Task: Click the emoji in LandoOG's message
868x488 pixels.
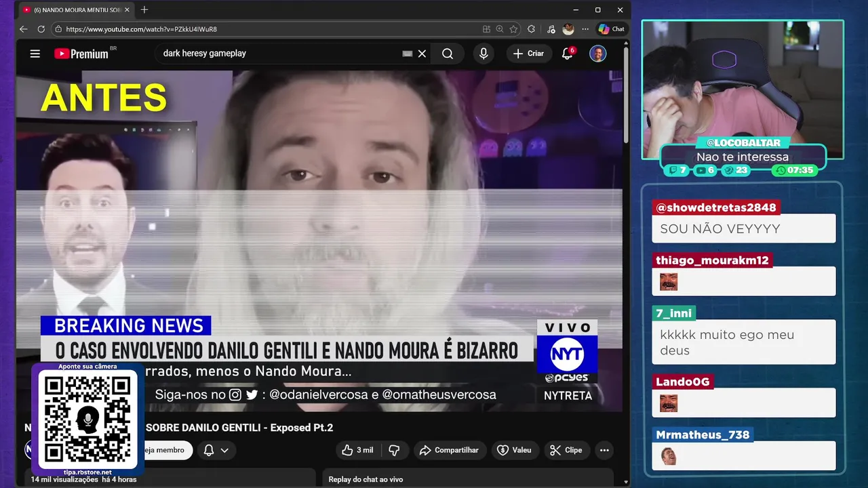Action: point(669,403)
